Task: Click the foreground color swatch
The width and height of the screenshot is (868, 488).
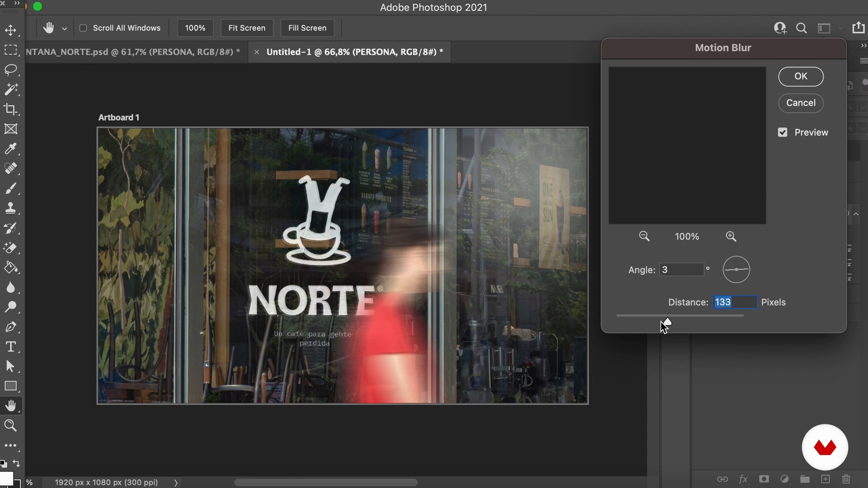Action: click(x=6, y=479)
